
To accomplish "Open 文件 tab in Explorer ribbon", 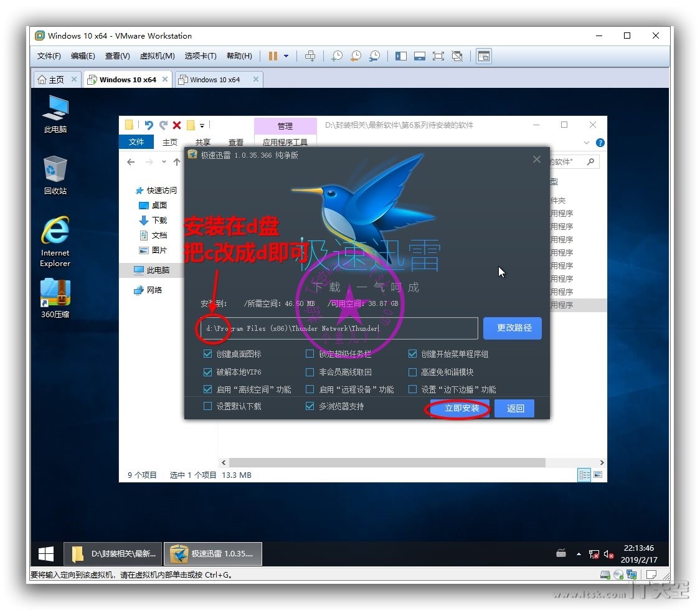I will coord(136,141).
